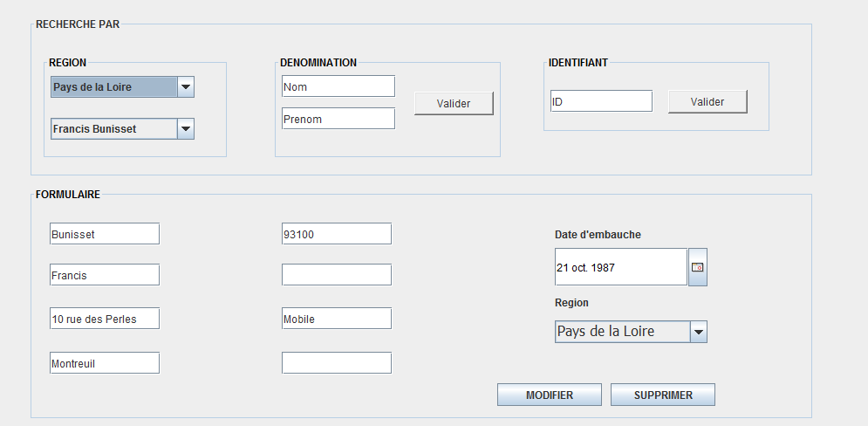The image size is (868, 426).
Task: Click the REGION group title
Action: pyautogui.click(x=67, y=63)
